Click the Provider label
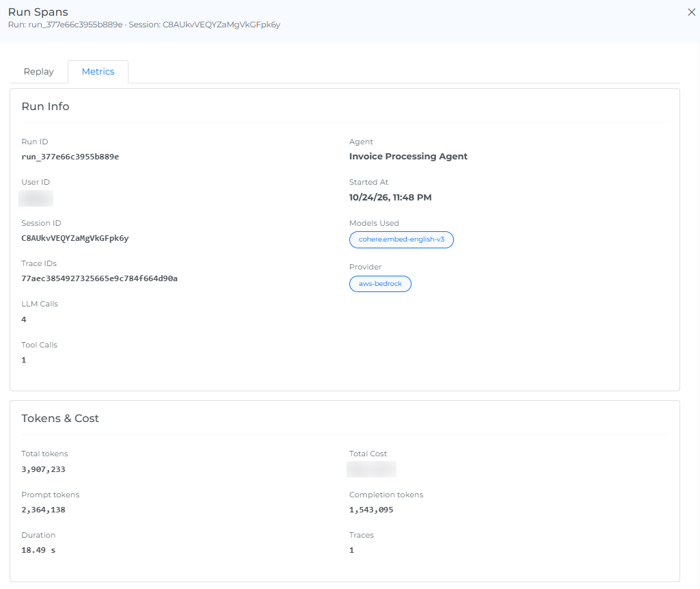700x589 pixels. pos(365,267)
